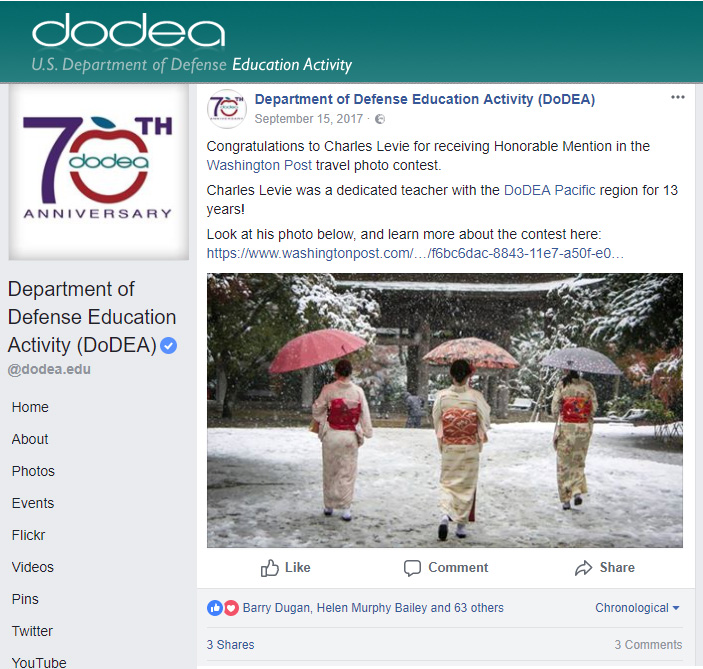This screenshot has width=703, height=669.
Task: Open the post options three-dots menu
Action: tap(677, 97)
